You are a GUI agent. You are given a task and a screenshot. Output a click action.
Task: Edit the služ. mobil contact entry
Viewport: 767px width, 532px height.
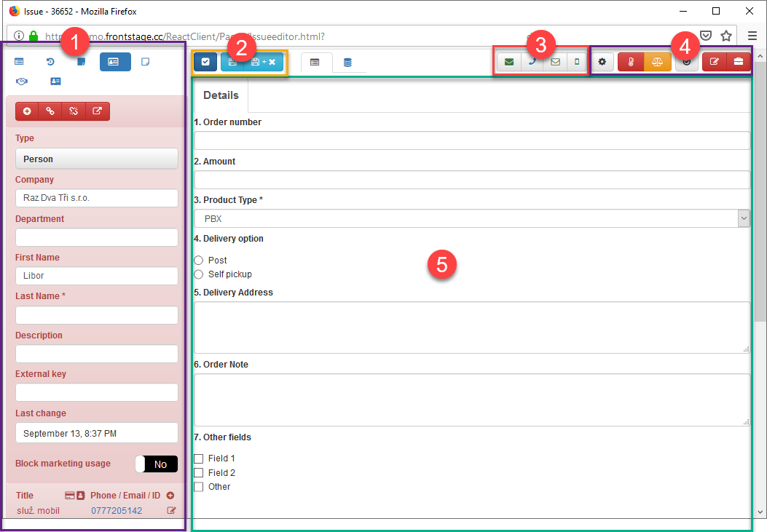pyautogui.click(x=171, y=510)
